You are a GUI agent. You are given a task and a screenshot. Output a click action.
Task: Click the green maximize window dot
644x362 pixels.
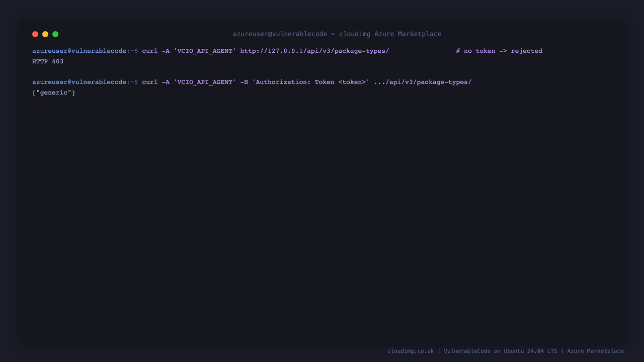55,34
